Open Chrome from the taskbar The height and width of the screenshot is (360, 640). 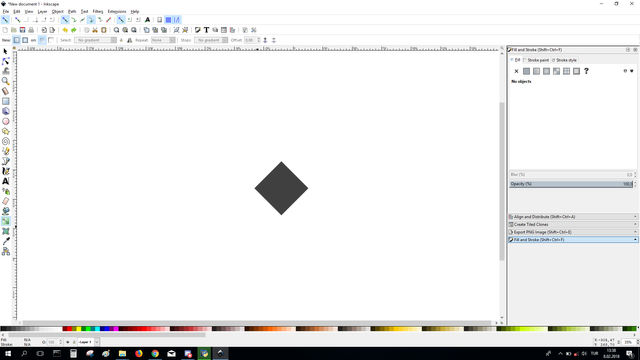pos(155,353)
